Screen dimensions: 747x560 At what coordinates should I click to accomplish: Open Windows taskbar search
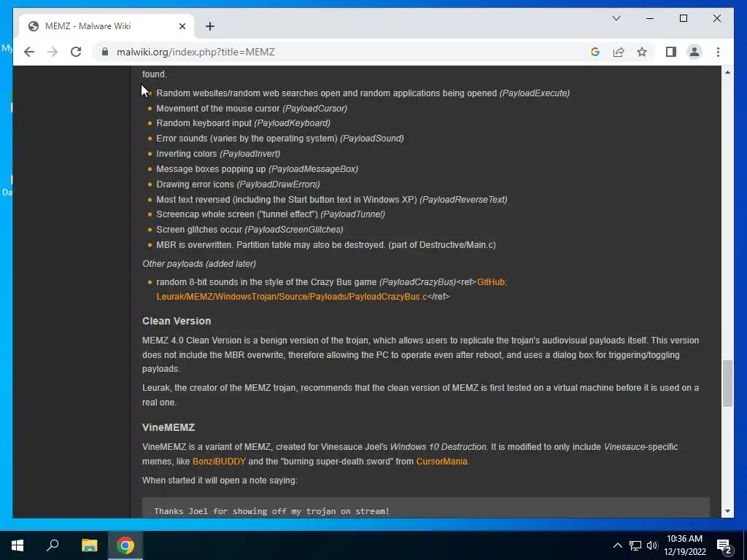(53, 545)
